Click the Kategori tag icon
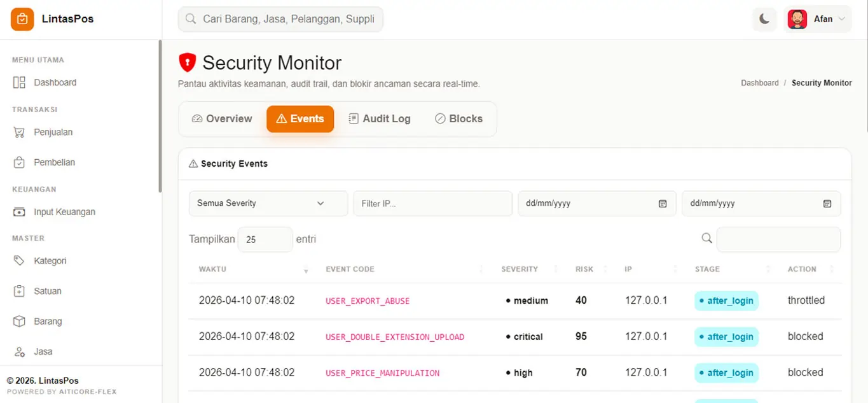The image size is (868, 403). point(20,261)
